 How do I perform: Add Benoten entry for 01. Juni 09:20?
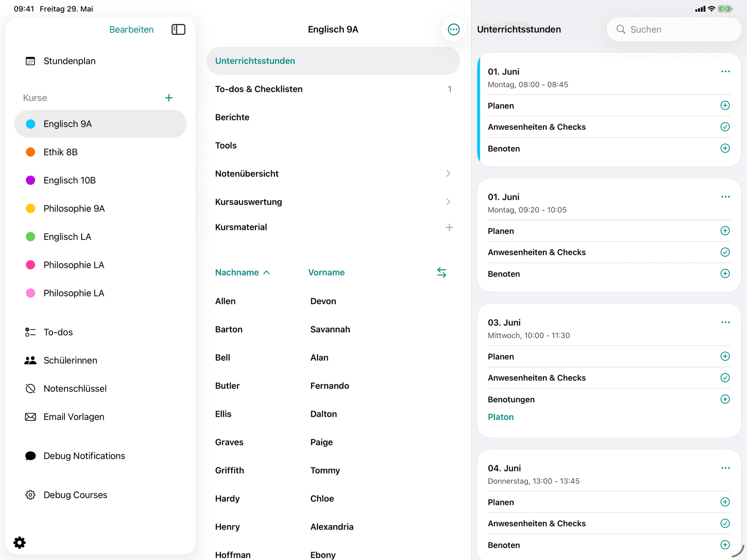click(725, 274)
